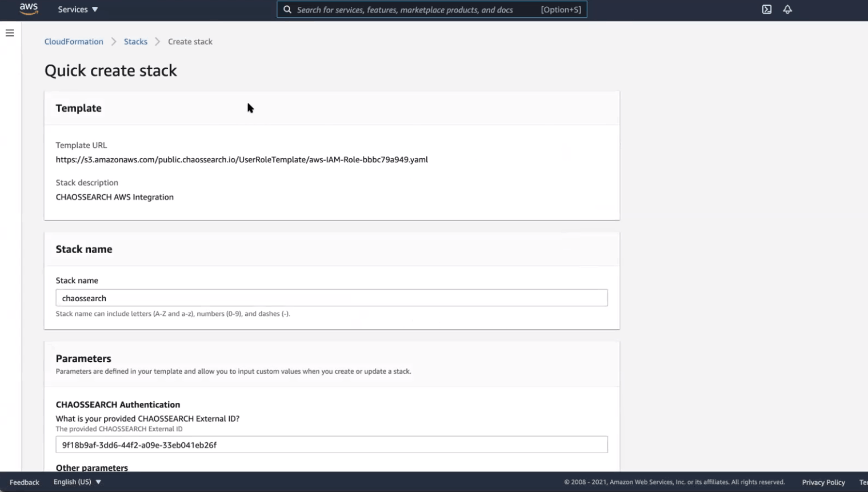Open the Privacy Policy link
Viewport: 868px width, 492px height.
(823, 482)
